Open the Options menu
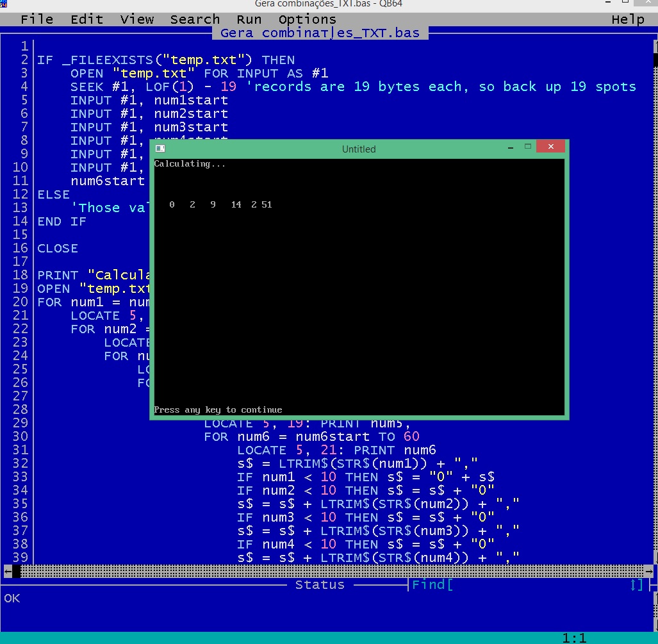 click(x=307, y=19)
